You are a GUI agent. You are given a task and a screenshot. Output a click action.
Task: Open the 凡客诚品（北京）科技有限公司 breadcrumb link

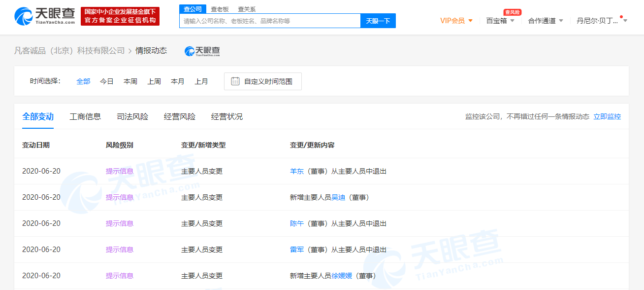[69, 51]
